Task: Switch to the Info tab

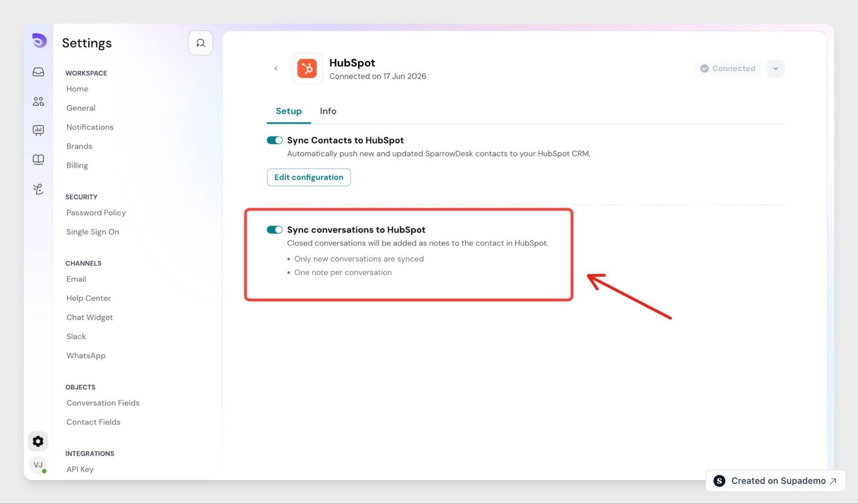Action: (x=328, y=111)
